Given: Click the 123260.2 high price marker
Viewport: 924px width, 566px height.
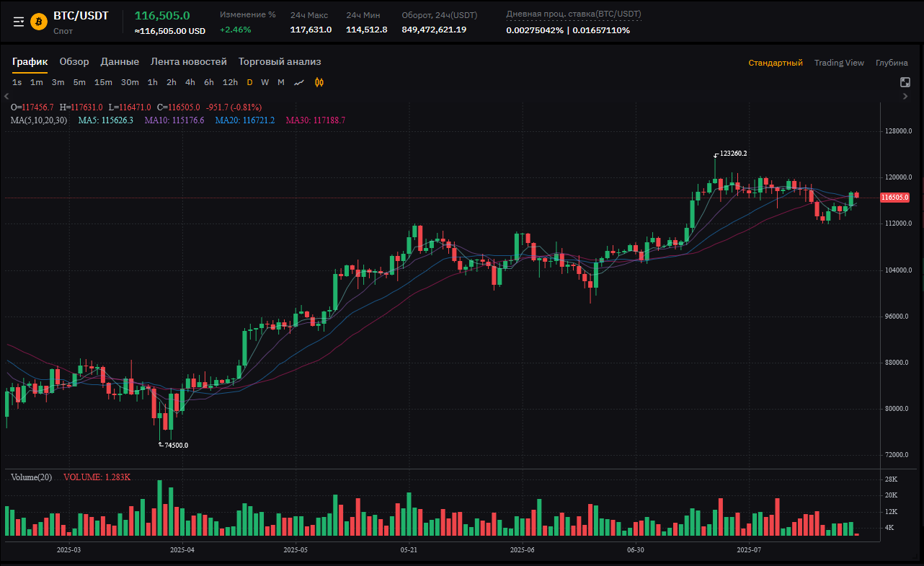Looking at the screenshot, I should coord(733,154).
